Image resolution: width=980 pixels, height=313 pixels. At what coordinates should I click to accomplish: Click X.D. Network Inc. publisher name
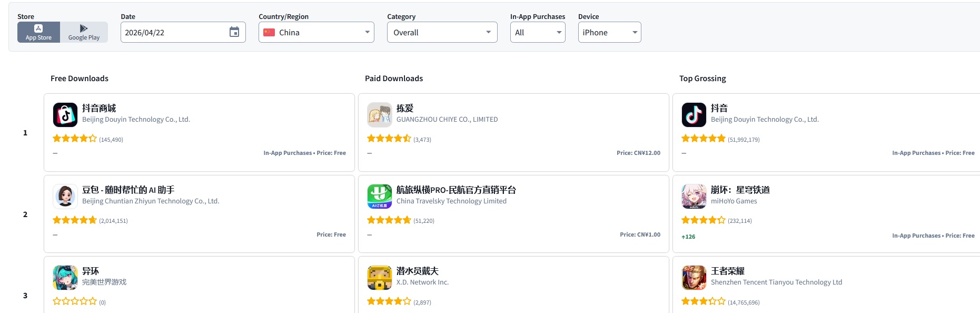click(422, 282)
